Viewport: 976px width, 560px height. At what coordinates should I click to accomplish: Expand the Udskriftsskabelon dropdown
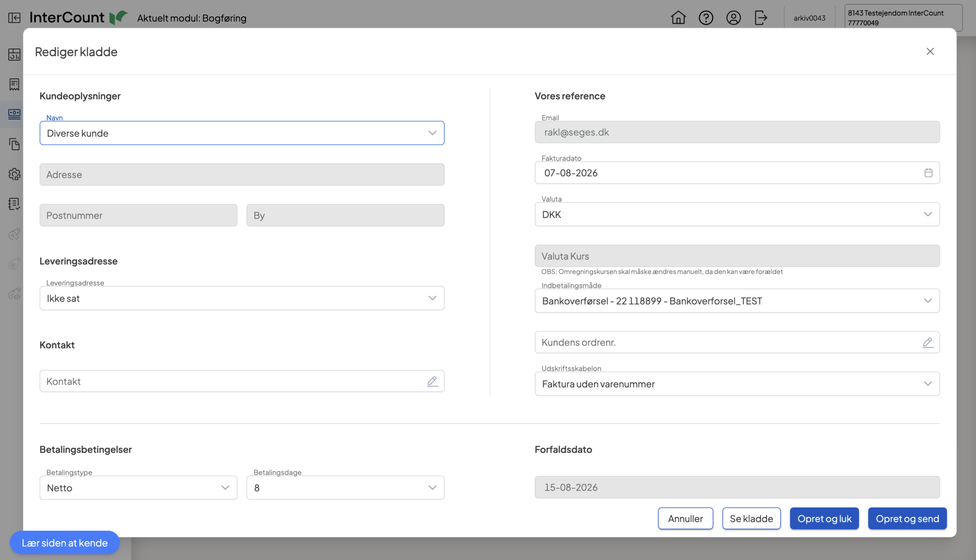click(x=737, y=384)
